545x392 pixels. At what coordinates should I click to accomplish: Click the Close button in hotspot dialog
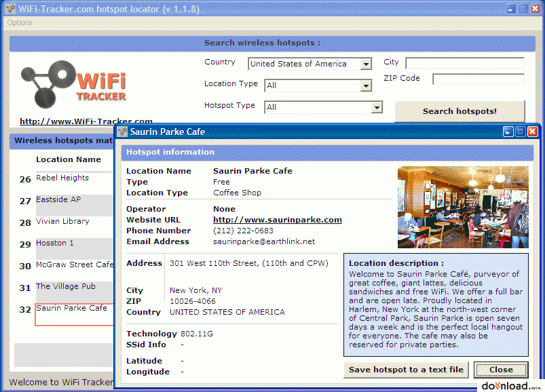point(501,370)
